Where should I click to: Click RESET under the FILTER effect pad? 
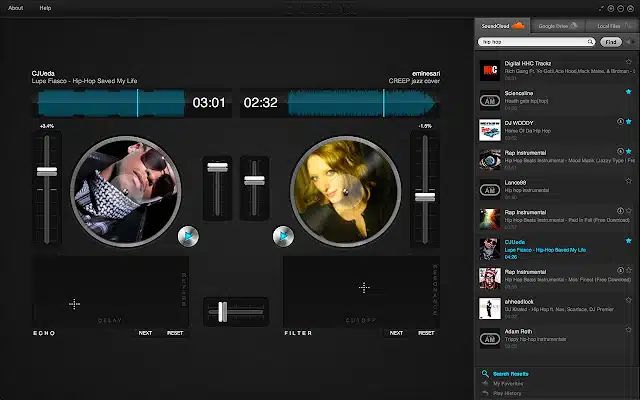426,333
